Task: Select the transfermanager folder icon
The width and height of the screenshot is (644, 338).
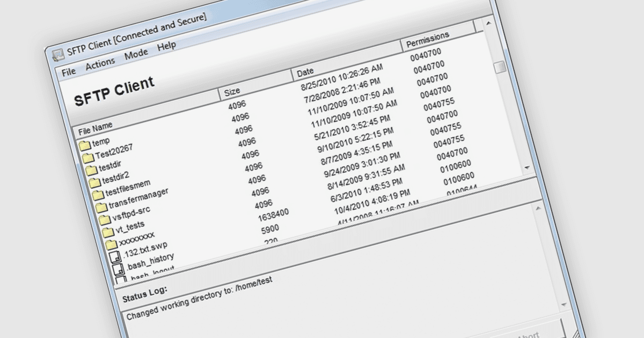Action: click(x=101, y=207)
